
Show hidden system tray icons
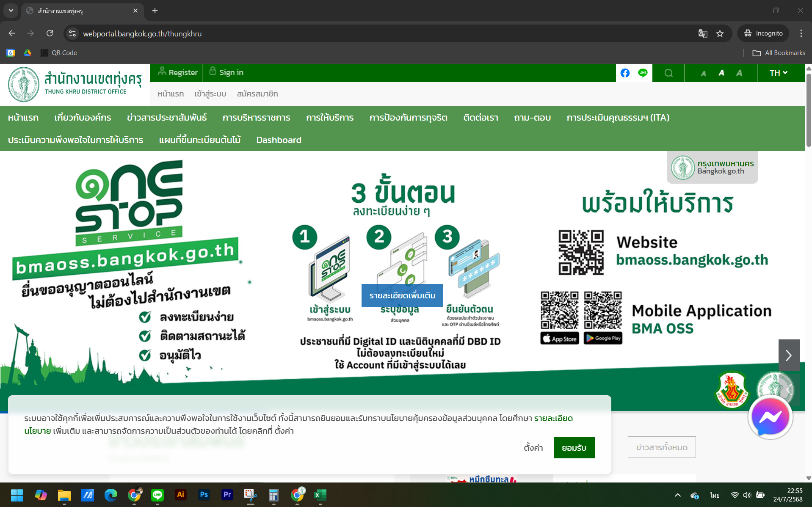click(x=678, y=495)
